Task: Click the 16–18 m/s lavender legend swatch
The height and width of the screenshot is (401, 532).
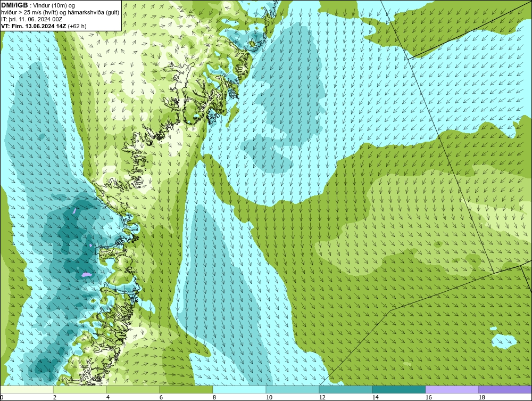Action: click(452, 389)
